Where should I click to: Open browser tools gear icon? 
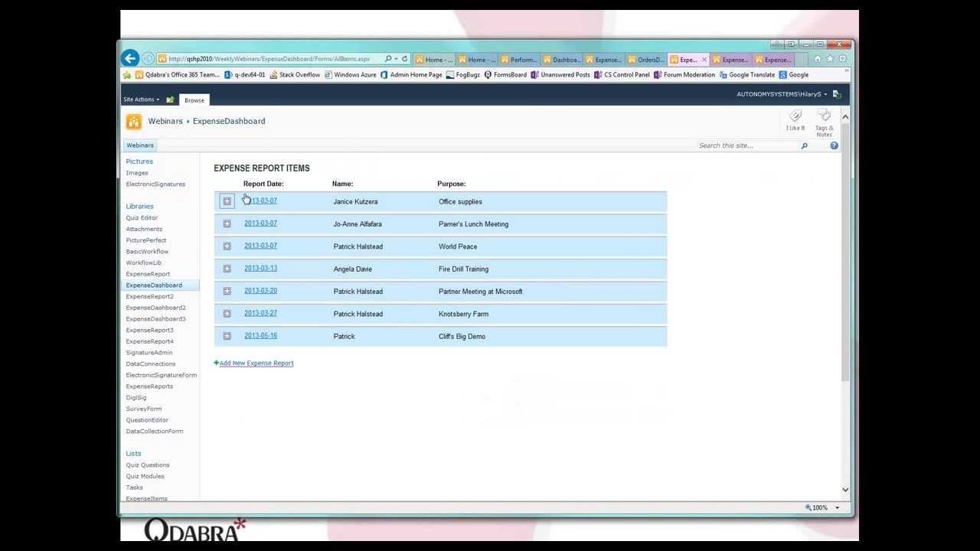pos(842,59)
